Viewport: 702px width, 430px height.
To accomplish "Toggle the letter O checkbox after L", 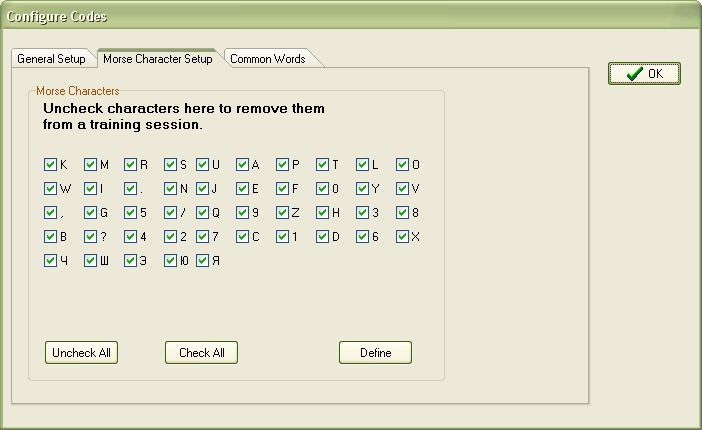I will (402, 164).
